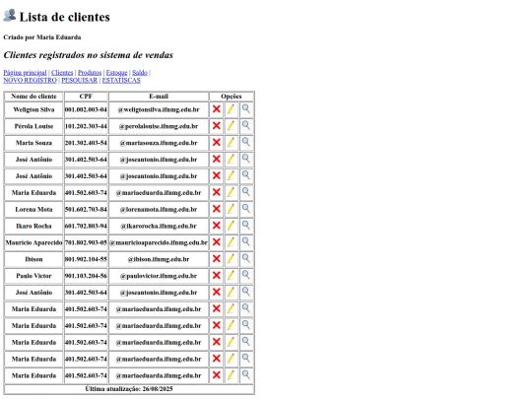This screenshot has height=399, width=532.
Task: Click the name cell 'Maria Souza'
Action: coord(33,143)
